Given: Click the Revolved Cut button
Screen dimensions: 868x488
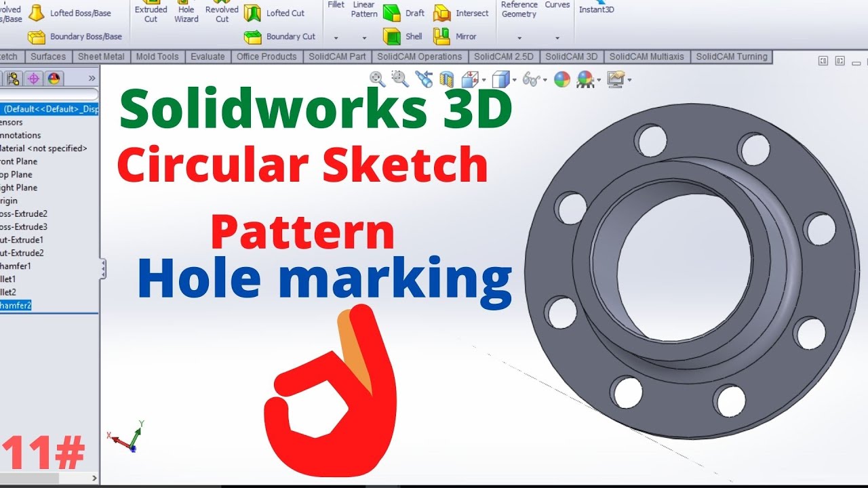Looking at the screenshot, I should click(222, 12).
